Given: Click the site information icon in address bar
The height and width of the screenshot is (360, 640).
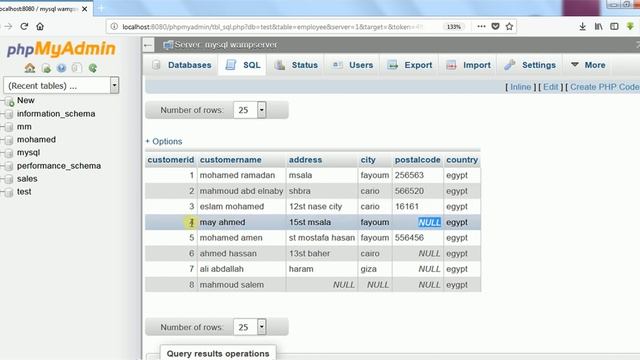Looking at the screenshot, I should coord(114,27).
